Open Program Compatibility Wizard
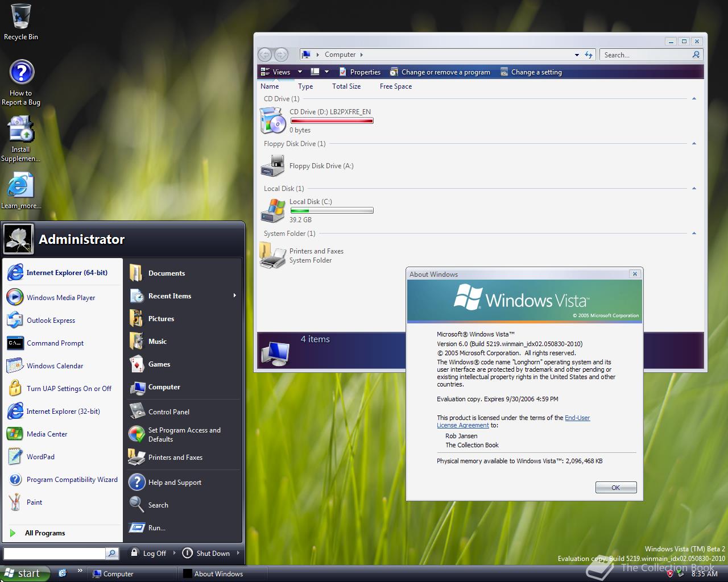This screenshot has width=728, height=582. [x=63, y=479]
